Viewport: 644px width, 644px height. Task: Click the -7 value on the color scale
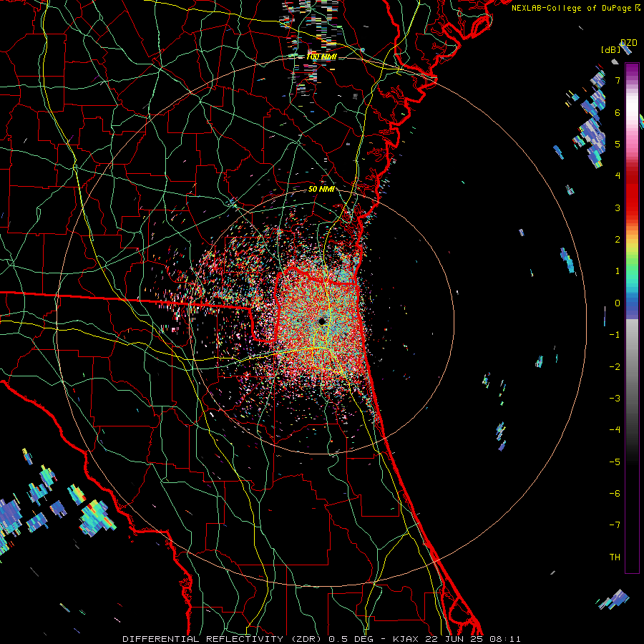615,525
